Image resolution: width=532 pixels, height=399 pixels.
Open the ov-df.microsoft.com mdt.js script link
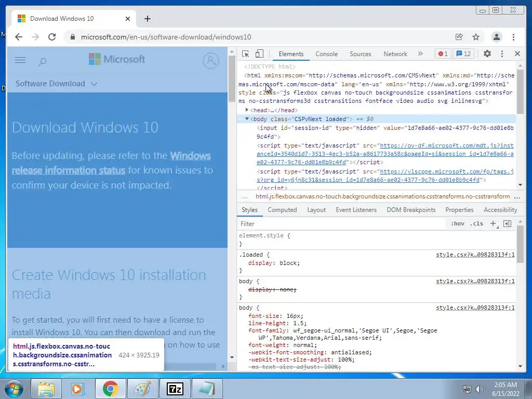(385, 154)
